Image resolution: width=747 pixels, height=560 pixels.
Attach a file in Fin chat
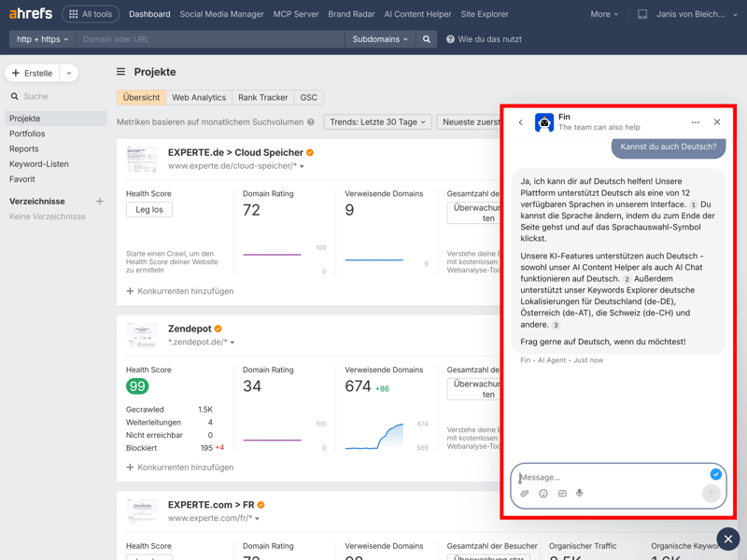525,494
